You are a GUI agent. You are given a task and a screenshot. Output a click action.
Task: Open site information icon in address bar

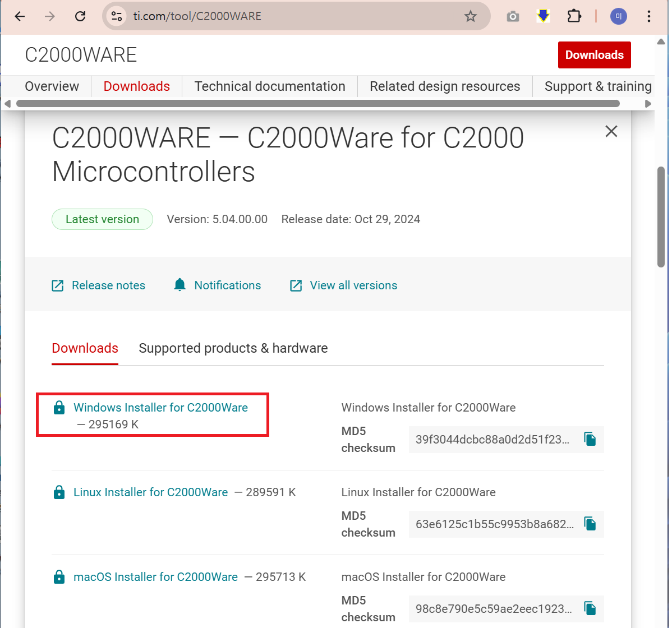coord(117,16)
